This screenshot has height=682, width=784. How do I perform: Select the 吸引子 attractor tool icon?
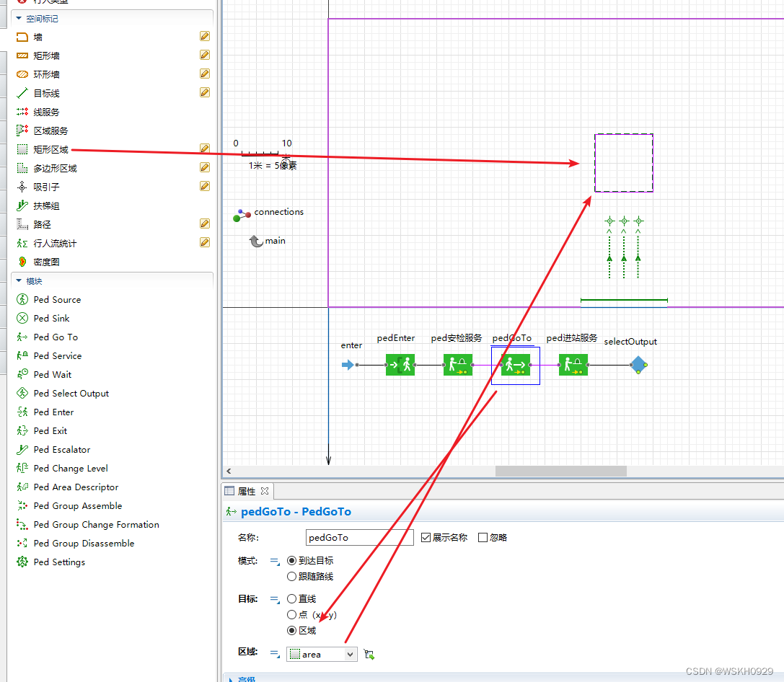click(22, 187)
